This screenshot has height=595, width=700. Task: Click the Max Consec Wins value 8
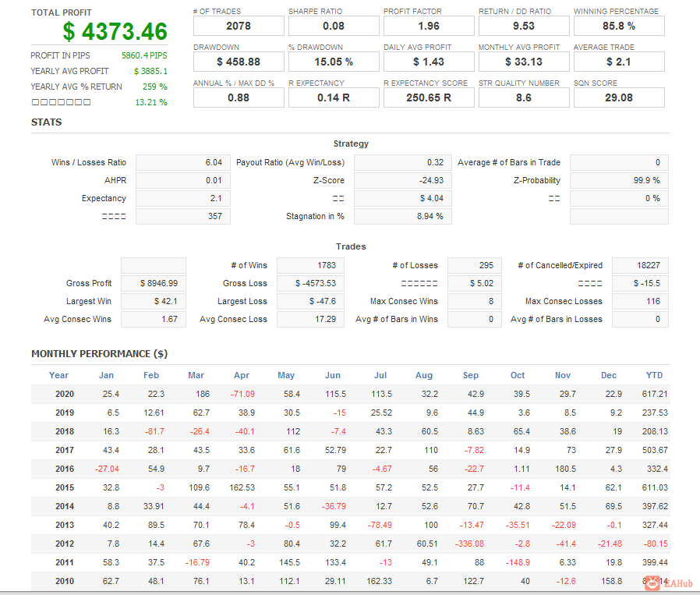[x=475, y=301]
